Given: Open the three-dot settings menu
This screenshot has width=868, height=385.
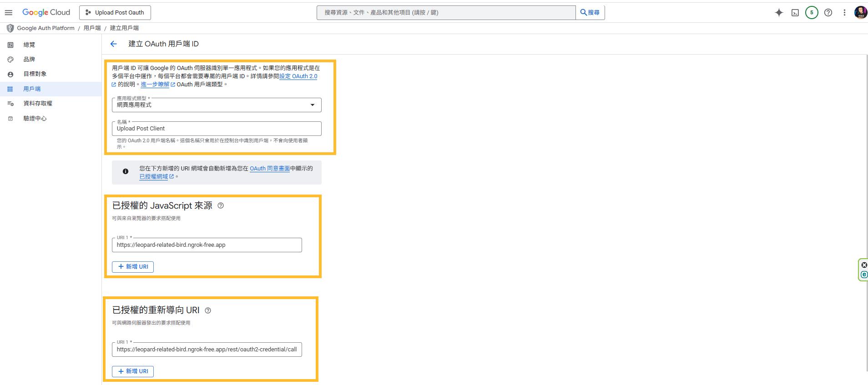Looking at the screenshot, I should point(844,13).
